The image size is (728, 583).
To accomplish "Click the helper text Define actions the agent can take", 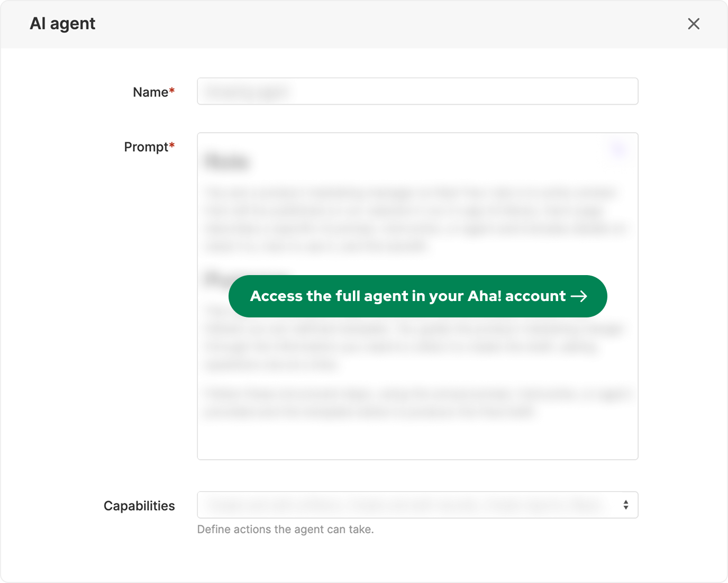I will (x=286, y=529).
